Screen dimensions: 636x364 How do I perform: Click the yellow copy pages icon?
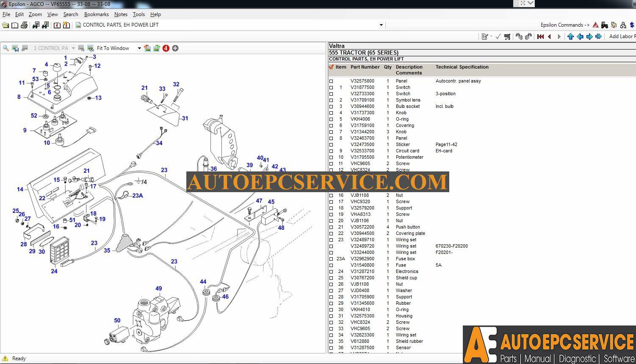click(614, 25)
